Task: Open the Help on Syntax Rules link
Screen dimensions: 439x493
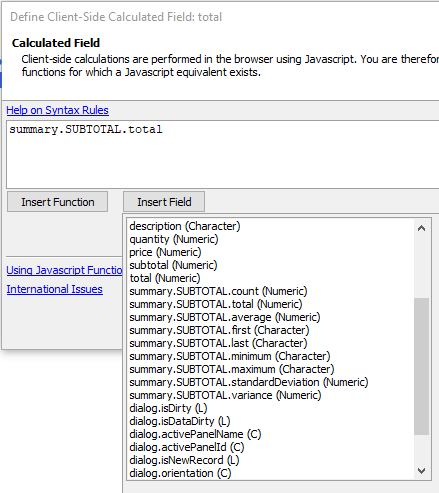Action: (57, 110)
